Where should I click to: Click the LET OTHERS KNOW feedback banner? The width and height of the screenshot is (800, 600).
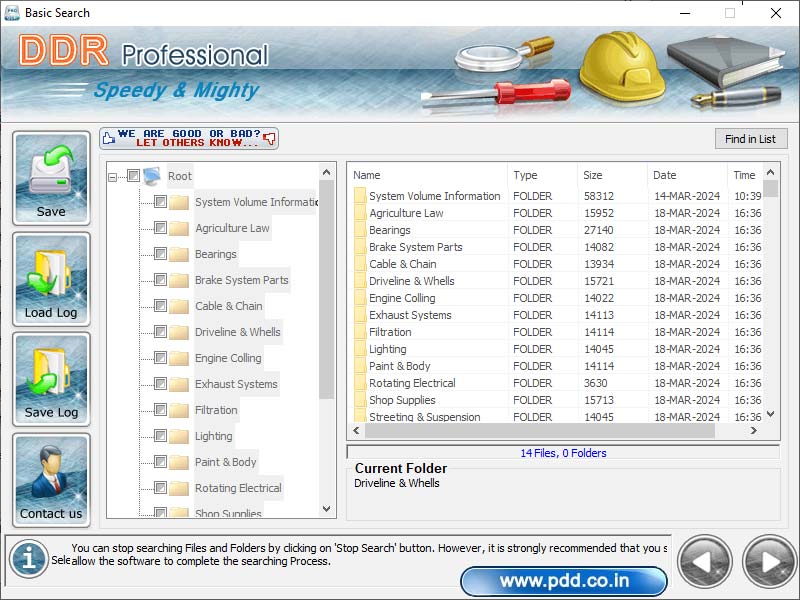[189, 138]
